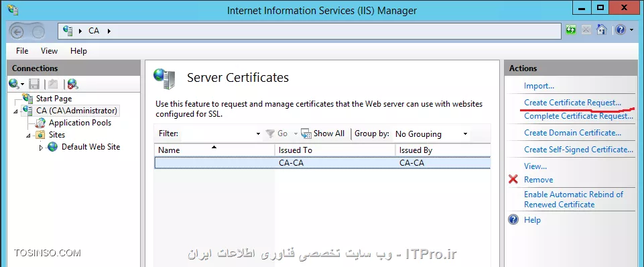
Task: Open the Create New Connection dropdown arrow
Action: point(22,85)
